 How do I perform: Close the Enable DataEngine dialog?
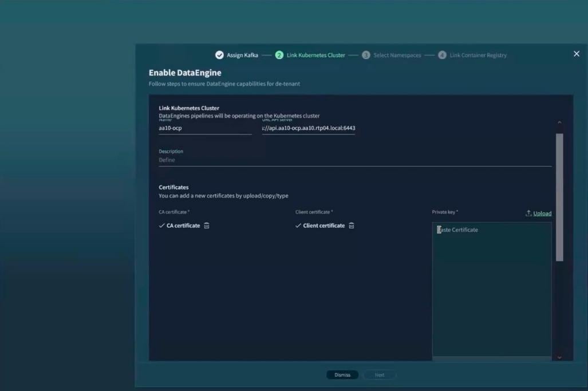(x=577, y=54)
